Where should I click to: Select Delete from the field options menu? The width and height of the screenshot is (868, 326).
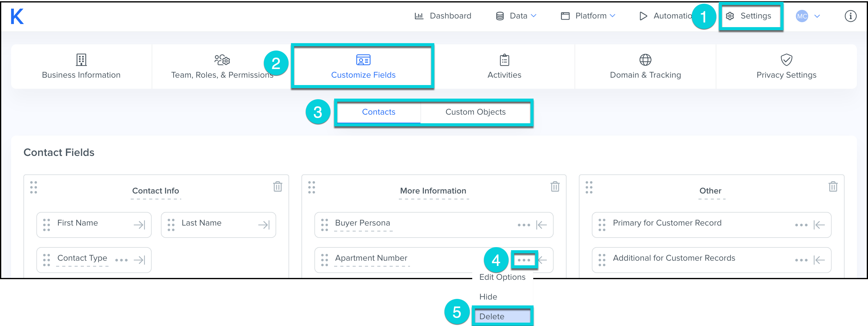492,316
